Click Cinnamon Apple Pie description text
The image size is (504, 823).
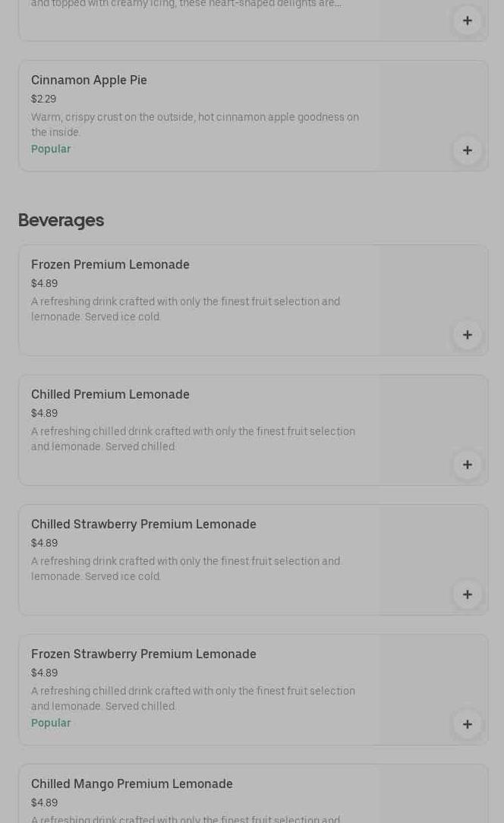point(194,125)
